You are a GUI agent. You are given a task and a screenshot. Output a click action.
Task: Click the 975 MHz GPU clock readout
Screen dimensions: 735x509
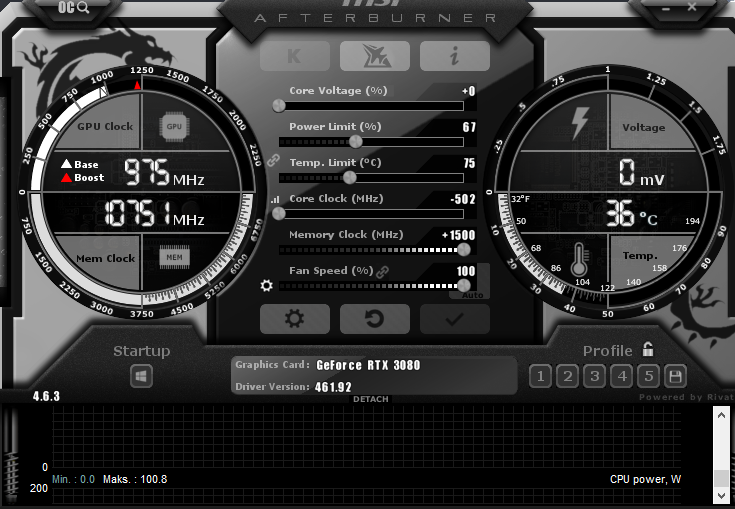[164, 172]
